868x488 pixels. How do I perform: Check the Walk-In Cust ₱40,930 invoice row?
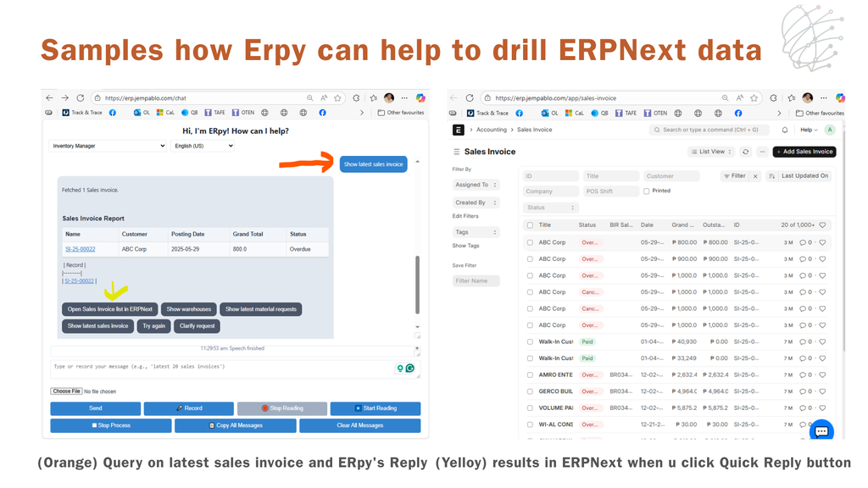pyautogui.click(x=531, y=342)
